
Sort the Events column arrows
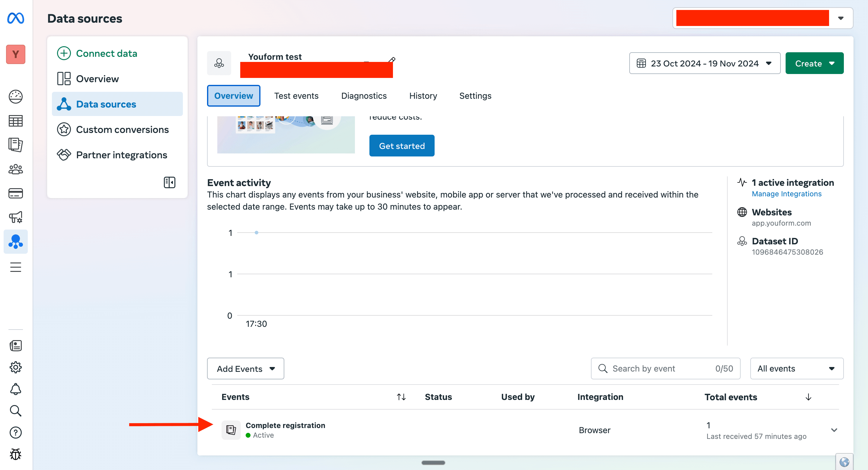[x=401, y=397]
